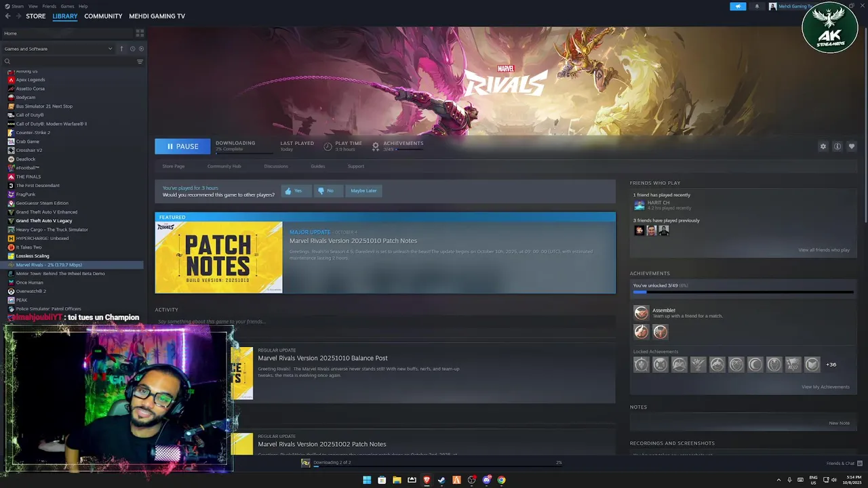Open Brave browser from the taskbar
Image resolution: width=868 pixels, height=488 pixels.
pyautogui.click(x=427, y=480)
